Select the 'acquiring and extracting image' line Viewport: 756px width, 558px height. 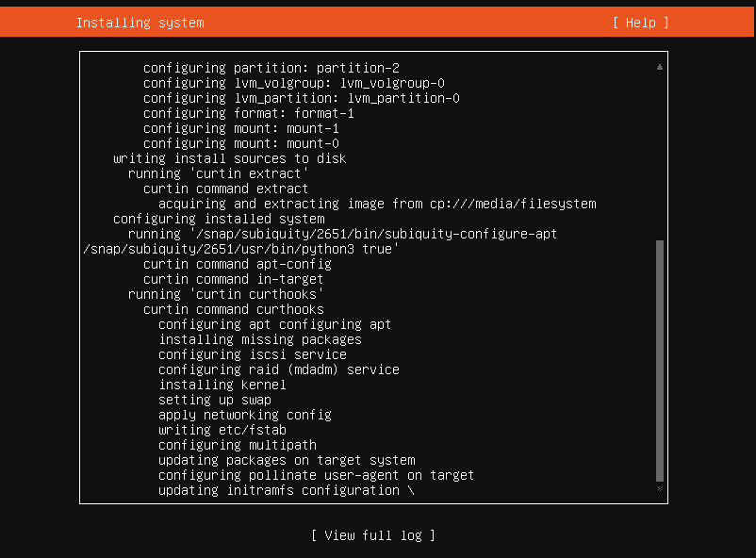pyautogui.click(x=377, y=204)
